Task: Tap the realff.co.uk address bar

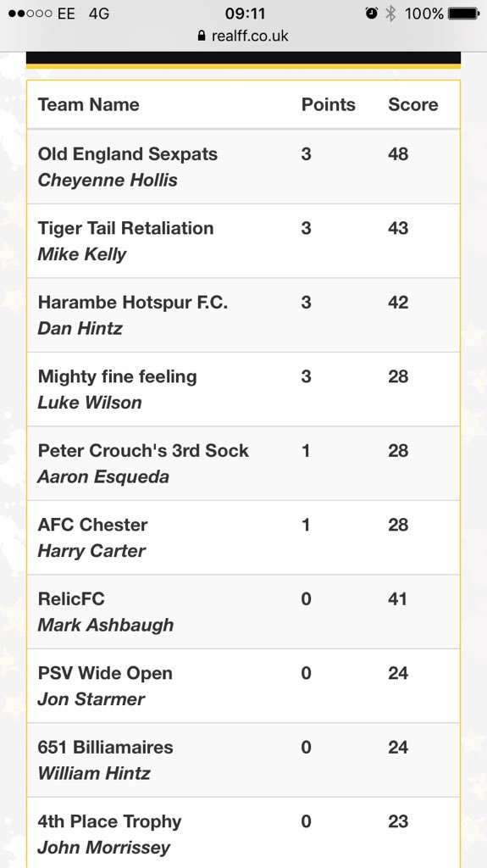Action: [x=244, y=36]
